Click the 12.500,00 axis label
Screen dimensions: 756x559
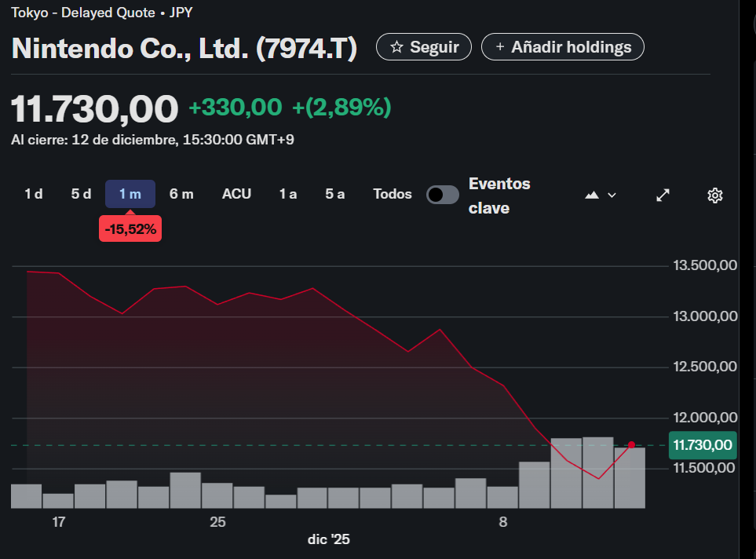pos(705,367)
